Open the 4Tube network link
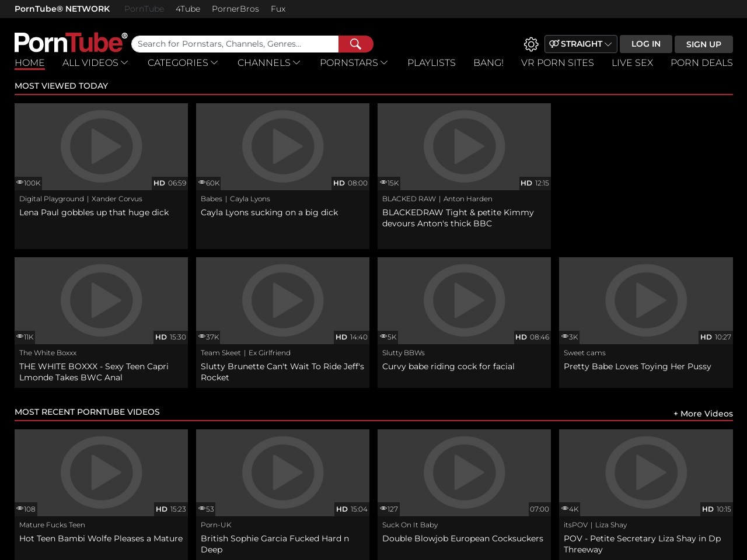 (188, 9)
